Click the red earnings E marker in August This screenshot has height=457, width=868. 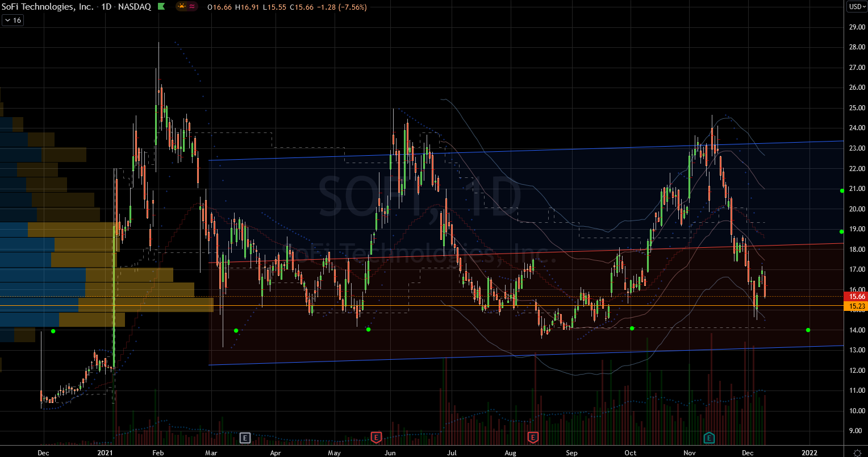533,437
